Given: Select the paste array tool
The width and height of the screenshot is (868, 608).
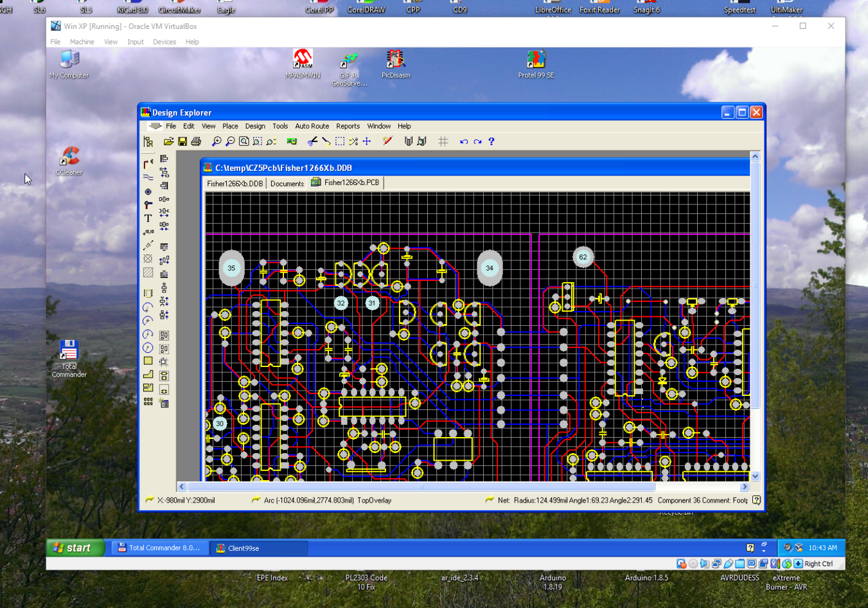Looking at the screenshot, I should click(x=148, y=402).
